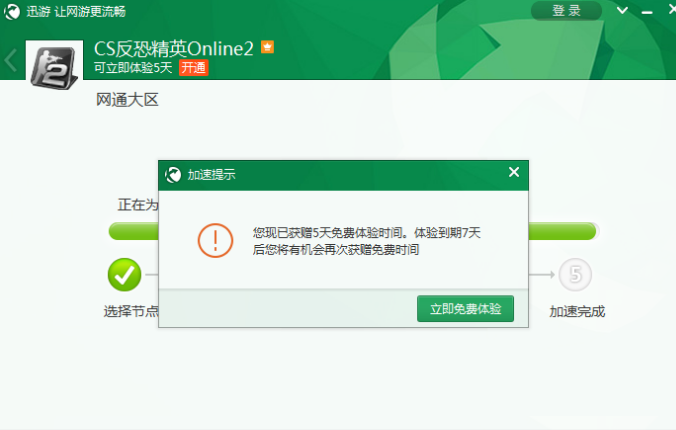676x430 pixels.
Task: Click the red 开通 activation button
Action: click(x=194, y=68)
